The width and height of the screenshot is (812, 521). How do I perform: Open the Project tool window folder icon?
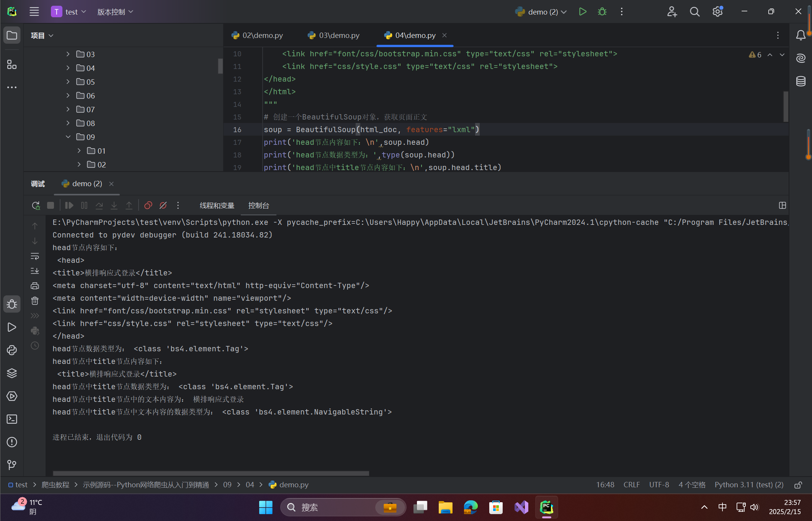click(12, 35)
